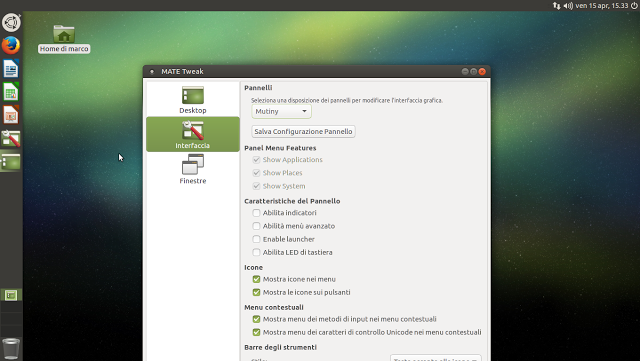640x361 pixels.
Task: Enable Abilita indicatori checkbox
Action: [x=256, y=213]
